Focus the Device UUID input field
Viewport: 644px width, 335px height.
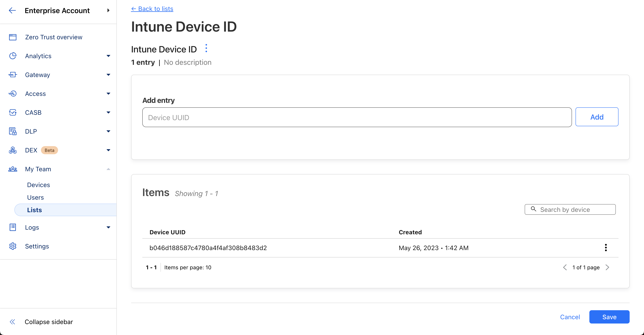[x=357, y=117]
